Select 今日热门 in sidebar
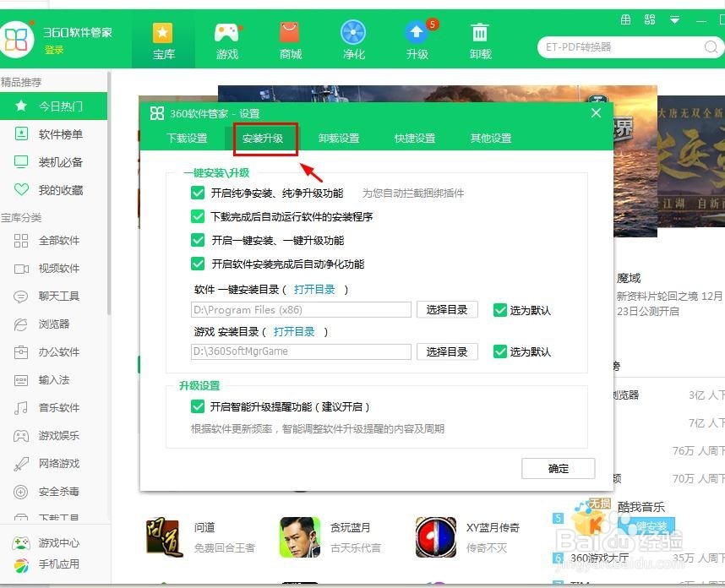Viewport: 725px width, 588px height. [x=53, y=106]
